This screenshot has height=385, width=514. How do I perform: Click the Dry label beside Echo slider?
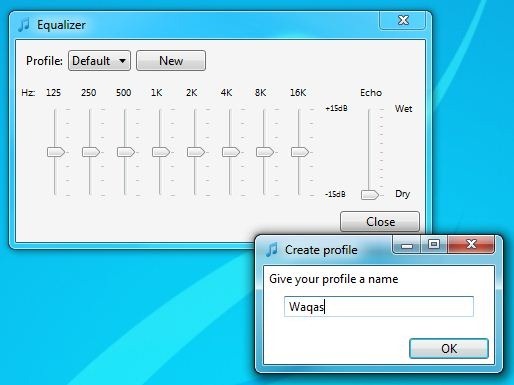[402, 194]
